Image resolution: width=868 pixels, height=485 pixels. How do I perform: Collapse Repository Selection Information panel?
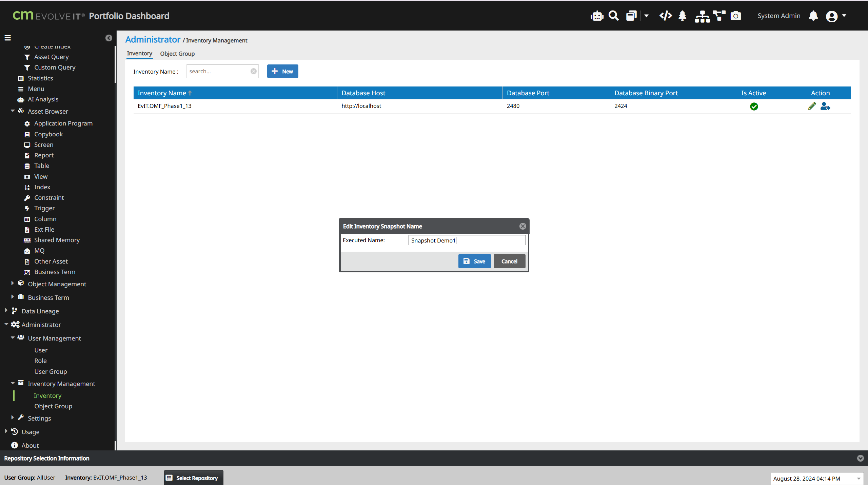(x=860, y=458)
